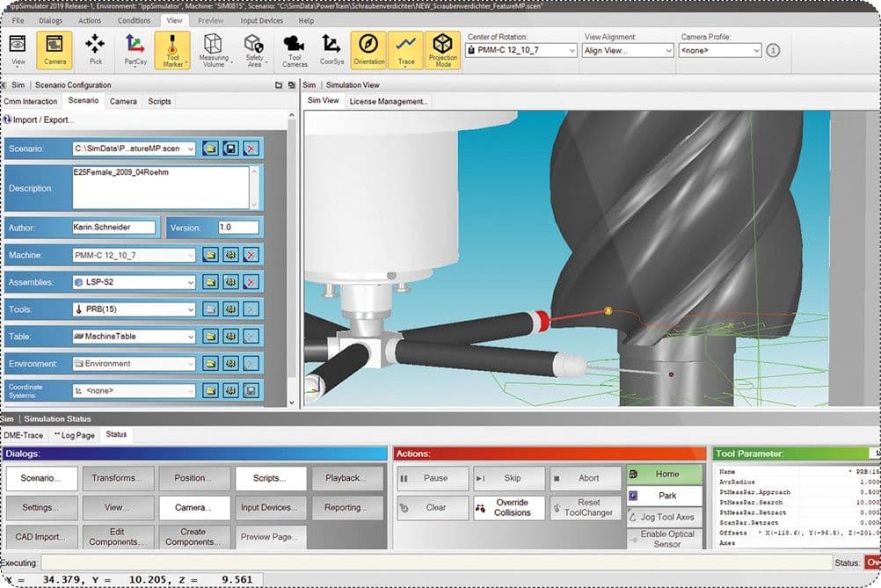Open the PartCsy toolbar icon

click(135, 50)
